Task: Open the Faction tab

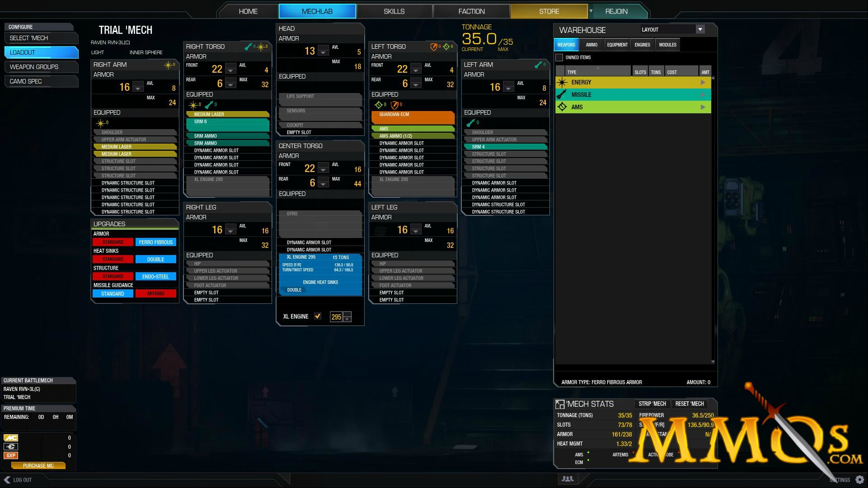Action: tap(471, 11)
